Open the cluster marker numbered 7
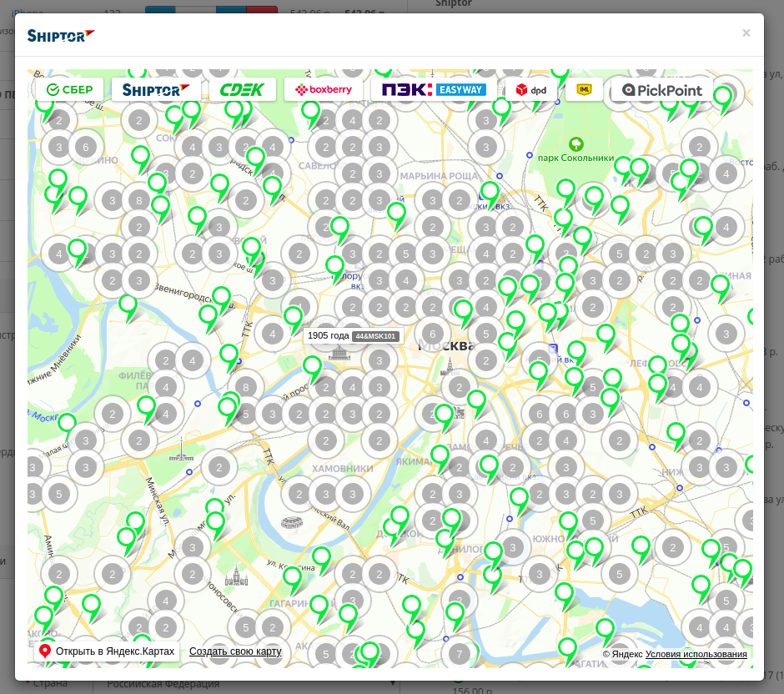 (459, 653)
